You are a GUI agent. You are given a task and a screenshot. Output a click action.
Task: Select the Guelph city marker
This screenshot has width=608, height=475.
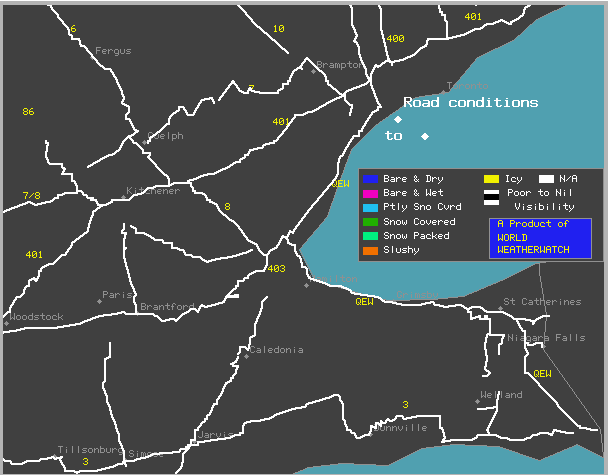click(x=146, y=142)
